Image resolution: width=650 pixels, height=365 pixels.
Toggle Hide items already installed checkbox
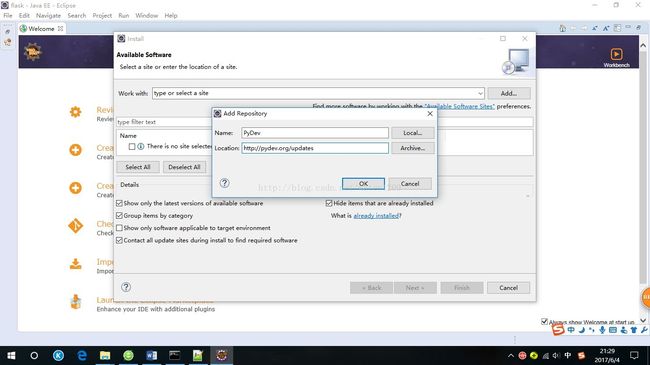click(x=329, y=203)
